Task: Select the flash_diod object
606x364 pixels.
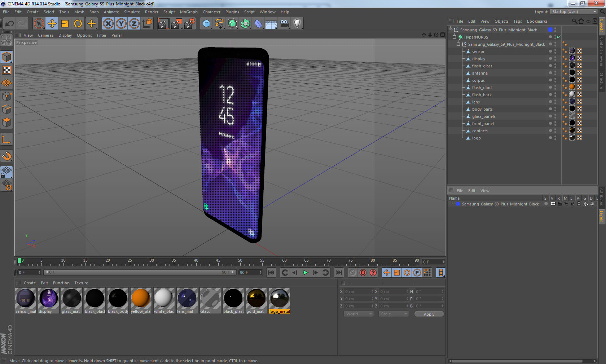Action: [x=482, y=88]
